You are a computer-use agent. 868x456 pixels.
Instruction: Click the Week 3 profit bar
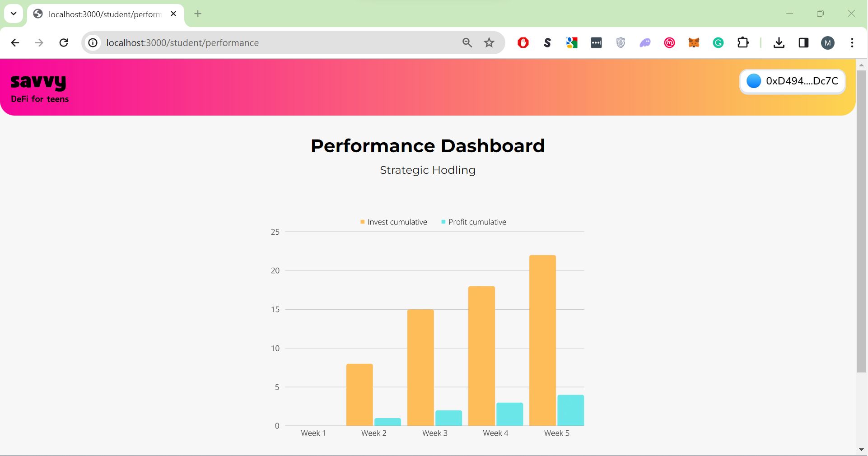(x=448, y=418)
